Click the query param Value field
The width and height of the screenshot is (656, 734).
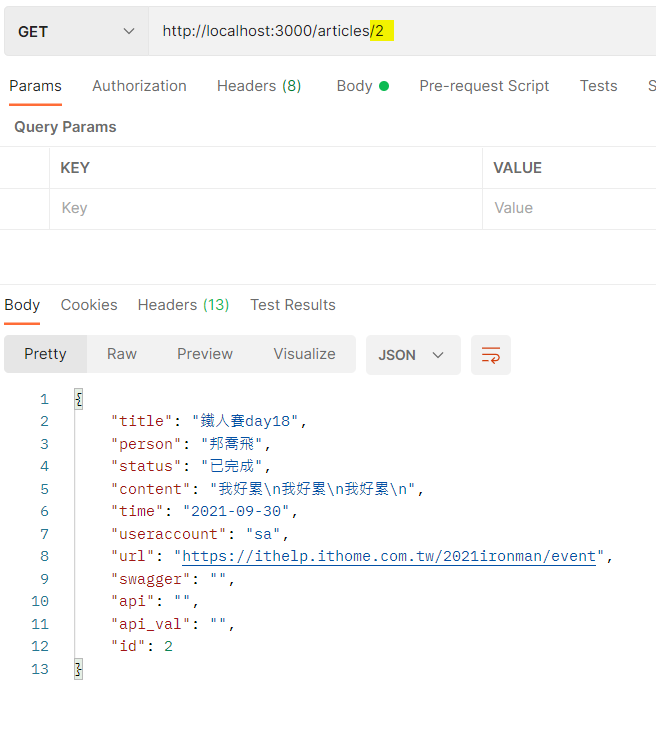pos(570,208)
